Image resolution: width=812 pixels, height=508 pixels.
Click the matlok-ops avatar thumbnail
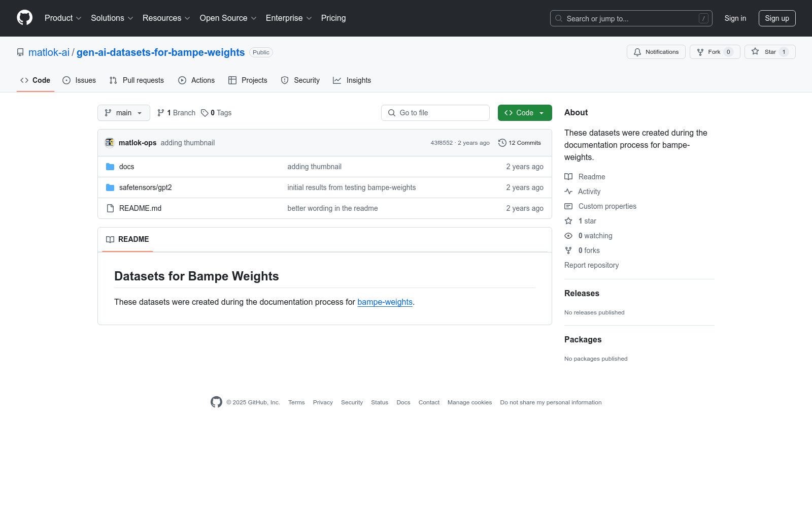[x=110, y=143]
